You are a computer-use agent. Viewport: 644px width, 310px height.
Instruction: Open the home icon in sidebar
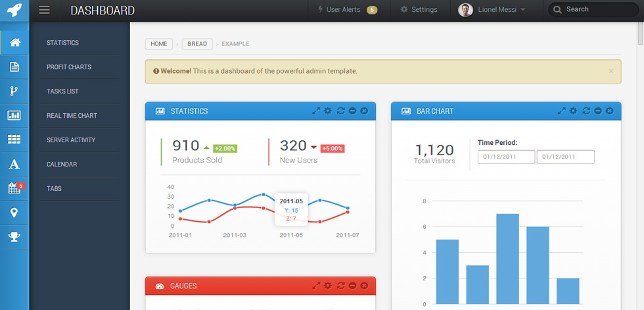[x=14, y=42]
